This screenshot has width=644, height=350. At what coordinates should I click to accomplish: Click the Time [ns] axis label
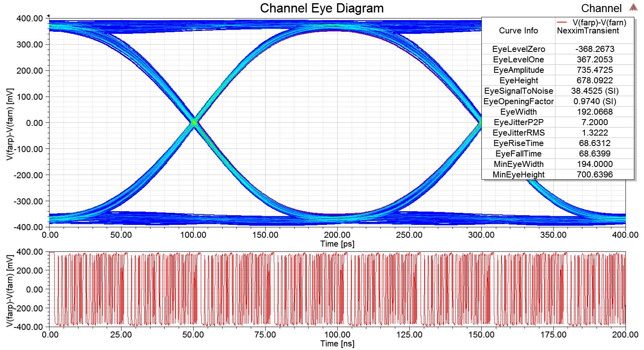[337, 343]
